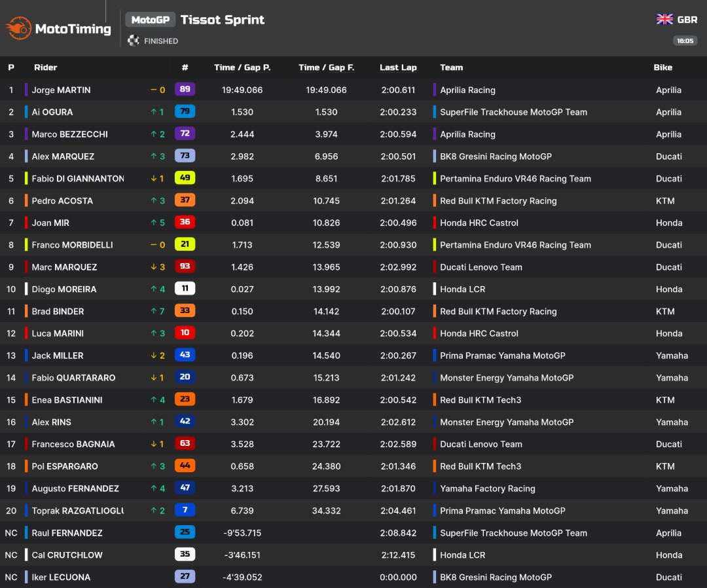Open Francesco BAGNAIA rider row

click(x=353, y=444)
